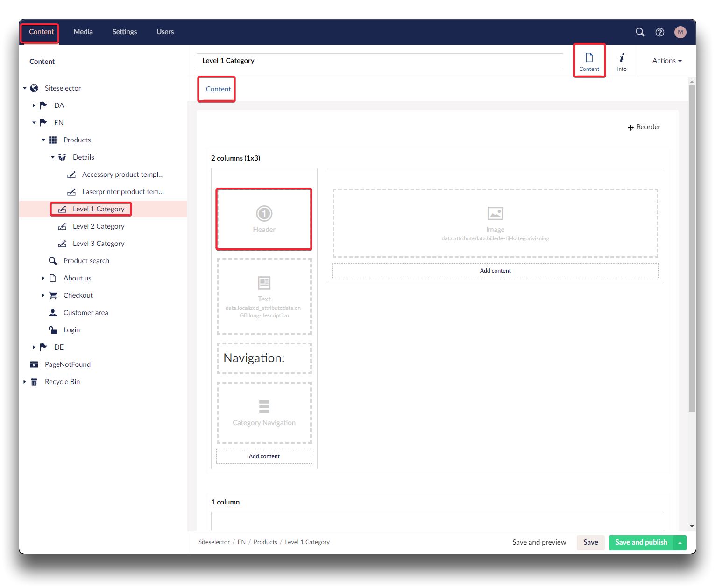Open the help question mark icon

pos(659,32)
